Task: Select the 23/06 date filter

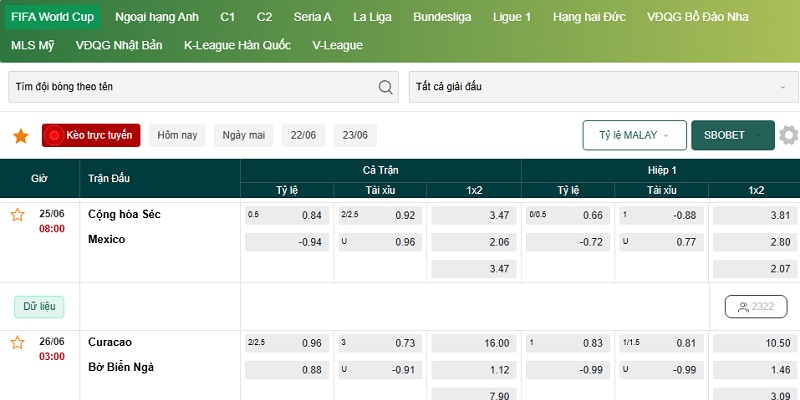Action: pyautogui.click(x=355, y=135)
